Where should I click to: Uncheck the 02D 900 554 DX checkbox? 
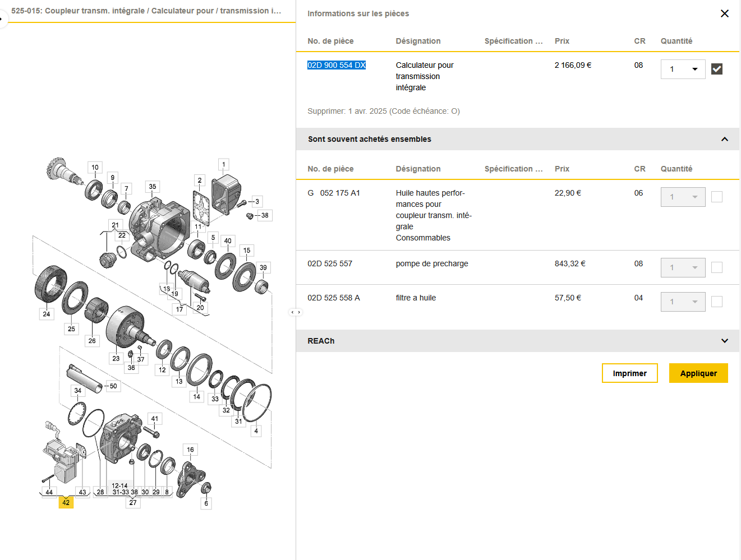716,69
